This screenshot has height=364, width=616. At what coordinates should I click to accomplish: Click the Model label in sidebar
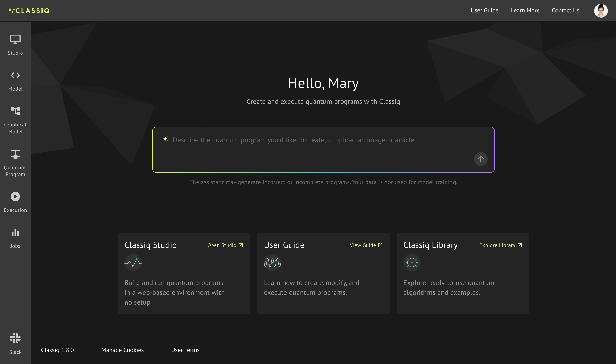click(x=15, y=89)
